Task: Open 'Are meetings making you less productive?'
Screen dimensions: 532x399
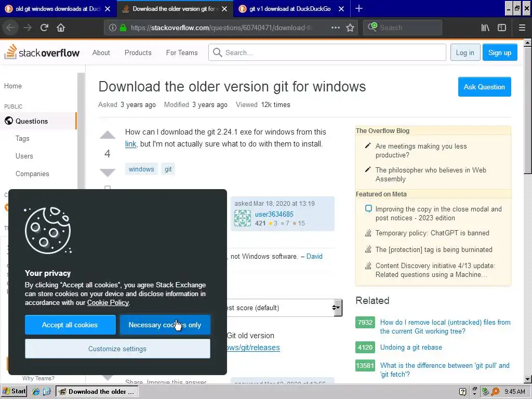Action: point(421,151)
